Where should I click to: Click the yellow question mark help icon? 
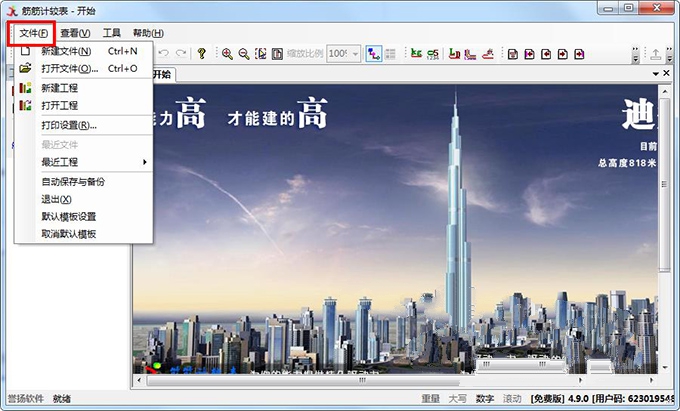tap(201, 53)
